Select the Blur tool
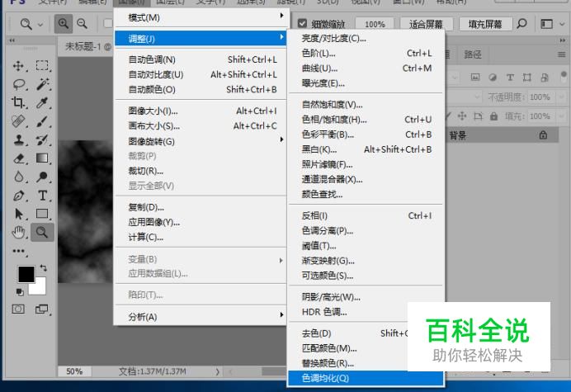Image resolution: width=571 pixels, height=392 pixels. (x=19, y=177)
